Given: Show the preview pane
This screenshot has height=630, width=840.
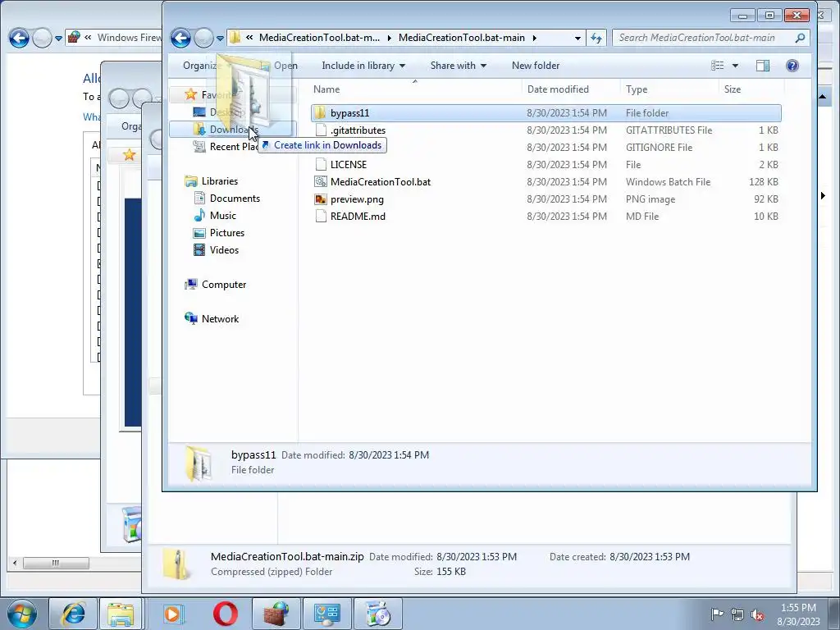Looking at the screenshot, I should click(763, 66).
